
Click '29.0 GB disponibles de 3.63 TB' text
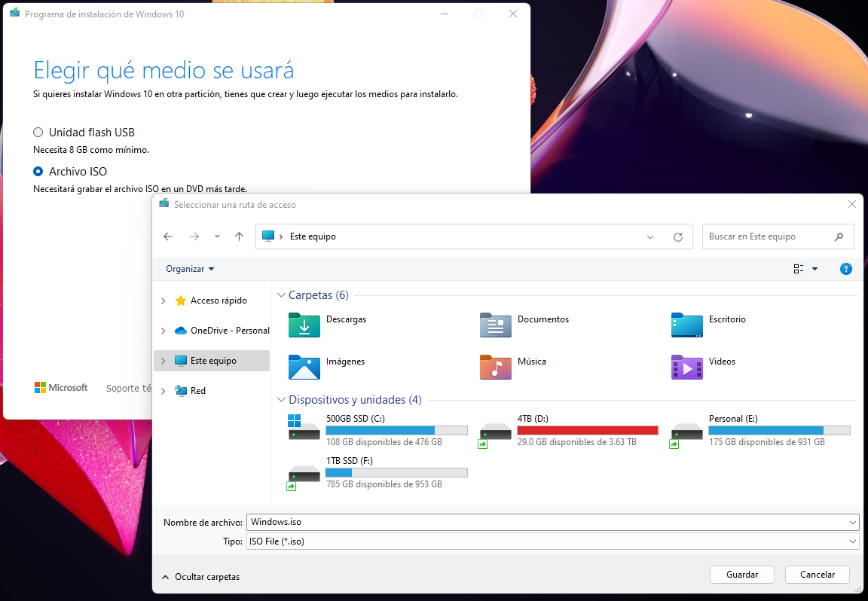tap(577, 442)
